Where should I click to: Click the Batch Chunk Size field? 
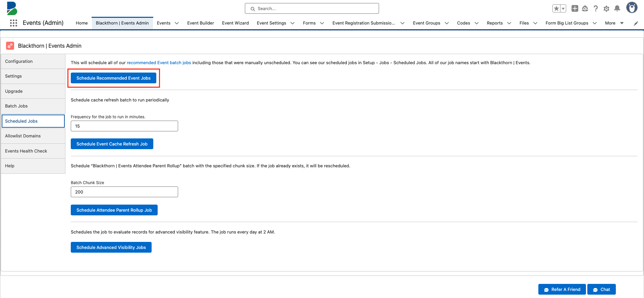[124, 192]
